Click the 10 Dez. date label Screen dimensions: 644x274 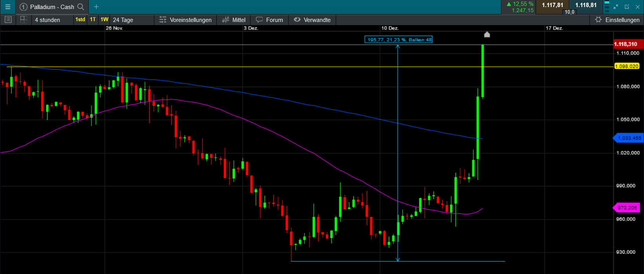(390, 28)
